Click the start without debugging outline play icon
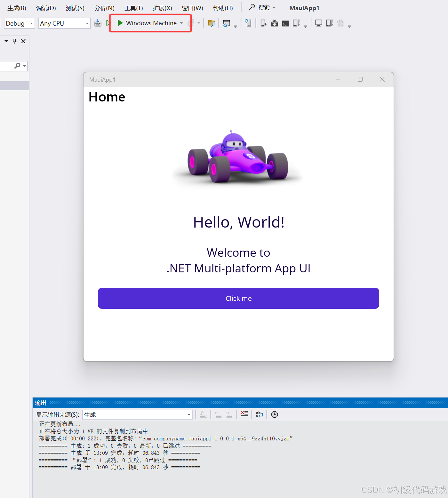 (x=108, y=23)
